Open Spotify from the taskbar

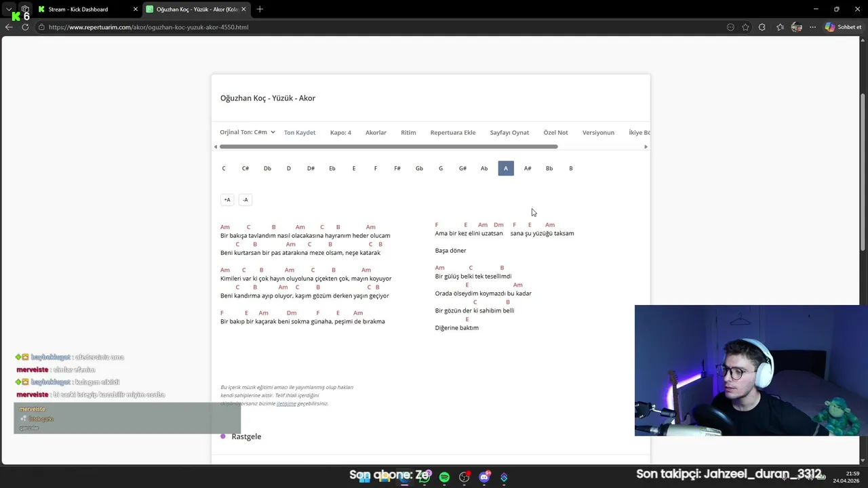[x=444, y=477]
